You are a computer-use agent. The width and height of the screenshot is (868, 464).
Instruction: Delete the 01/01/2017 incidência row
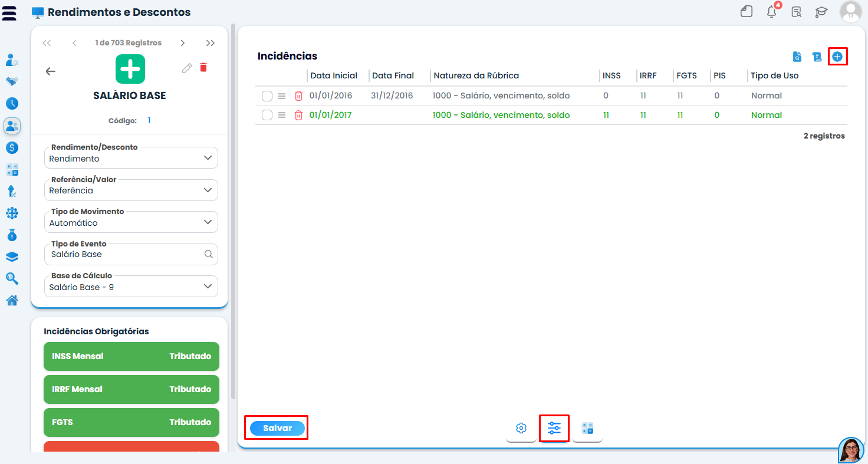[x=298, y=115]
